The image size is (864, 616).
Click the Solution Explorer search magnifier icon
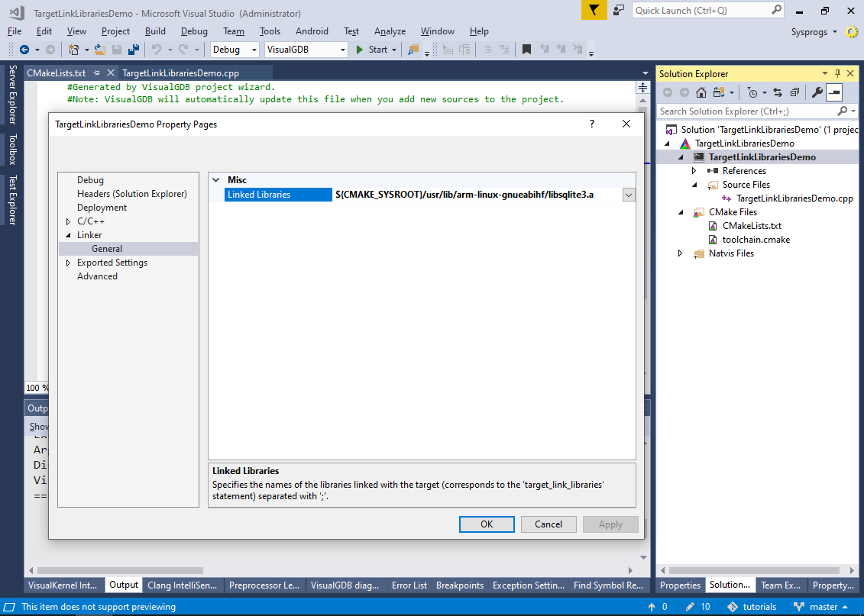click(842, 111)
